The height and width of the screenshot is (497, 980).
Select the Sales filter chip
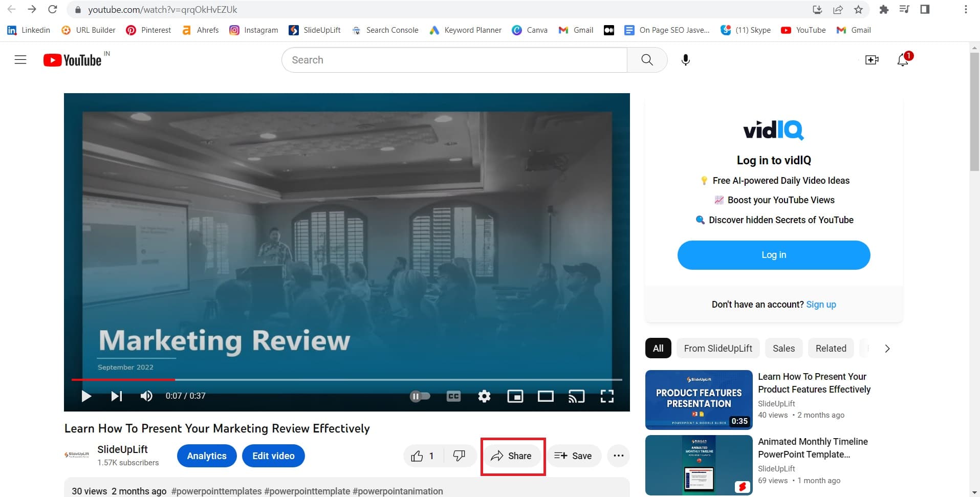783,348
